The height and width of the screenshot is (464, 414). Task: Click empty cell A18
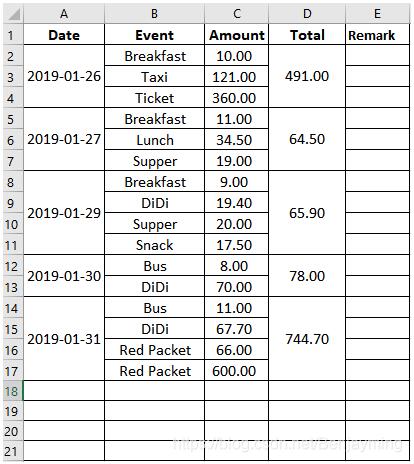pyautogui.click(x=64, y=391)
